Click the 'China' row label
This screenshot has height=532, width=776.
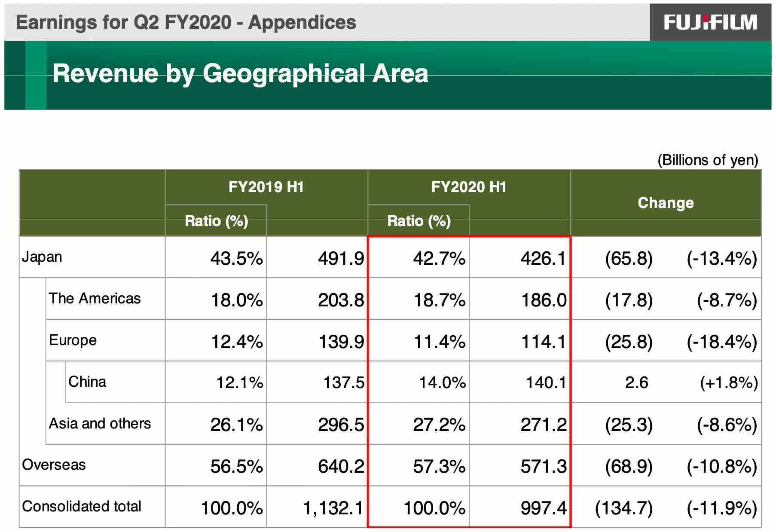pyautogui.click(x=87, y=382)
